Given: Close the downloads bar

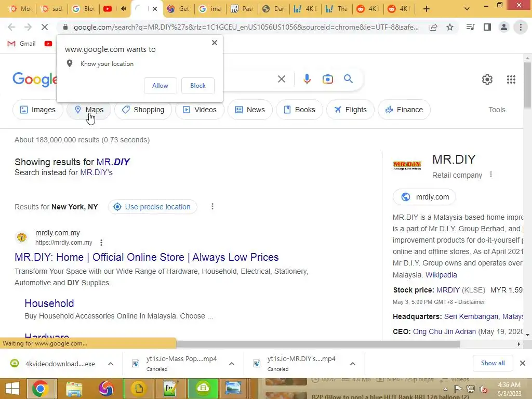Looking at the screenshot, I should pos(523,363).
